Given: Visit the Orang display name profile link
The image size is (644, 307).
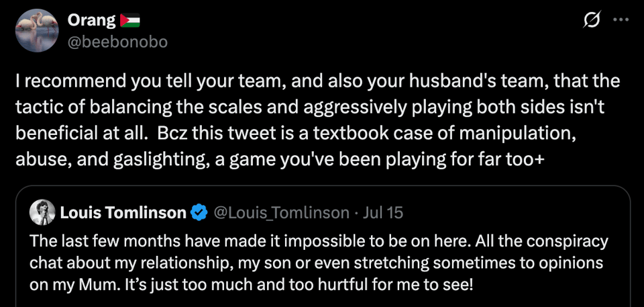Looking at the screenshot, I should click(x=92, y=20).
